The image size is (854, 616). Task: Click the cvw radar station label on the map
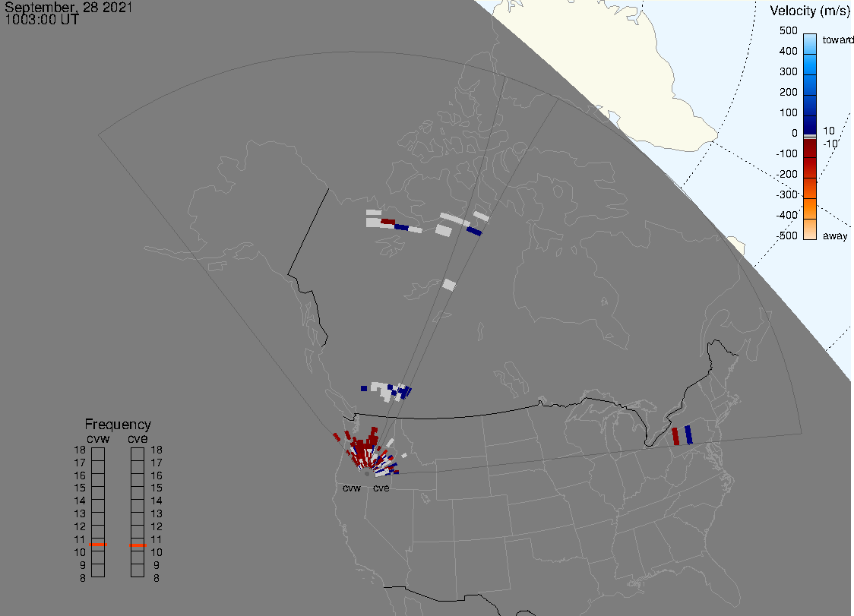[x=352, y=488]
